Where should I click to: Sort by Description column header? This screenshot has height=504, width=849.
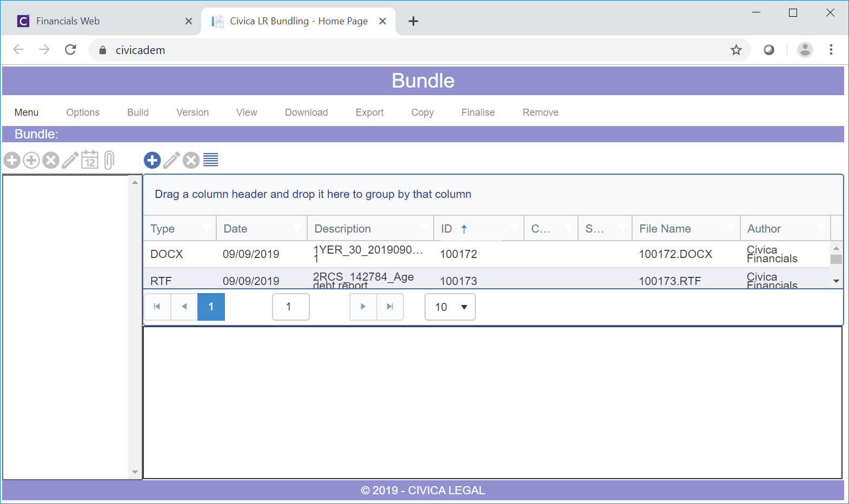tap(343, 229)
